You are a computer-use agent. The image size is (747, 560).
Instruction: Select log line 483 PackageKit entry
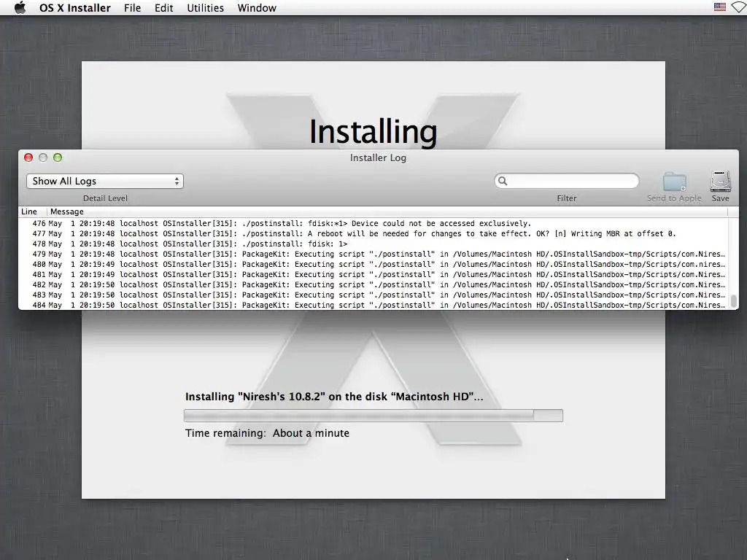pyautogui.click(x=373, y=295)
